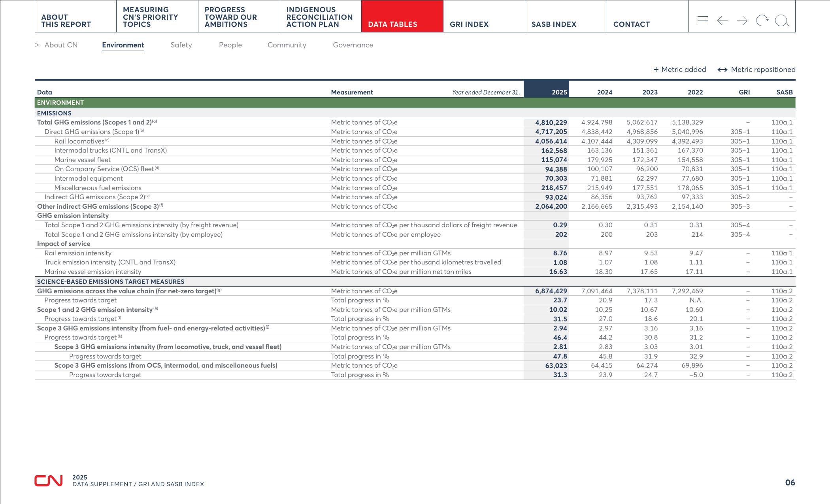830x504 pixels.
Task: Open Progress Toward Our Ambitions tab
Action: [x=239, y=16]
